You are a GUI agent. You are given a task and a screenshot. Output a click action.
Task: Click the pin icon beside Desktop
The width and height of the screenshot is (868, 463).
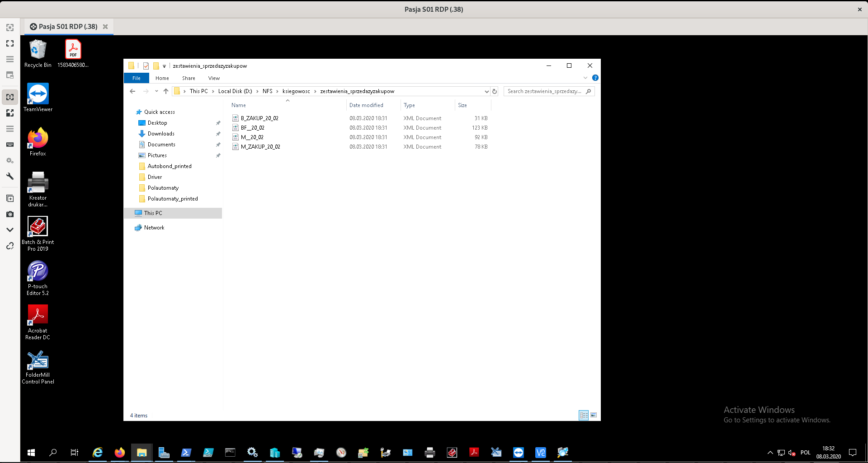218,123
